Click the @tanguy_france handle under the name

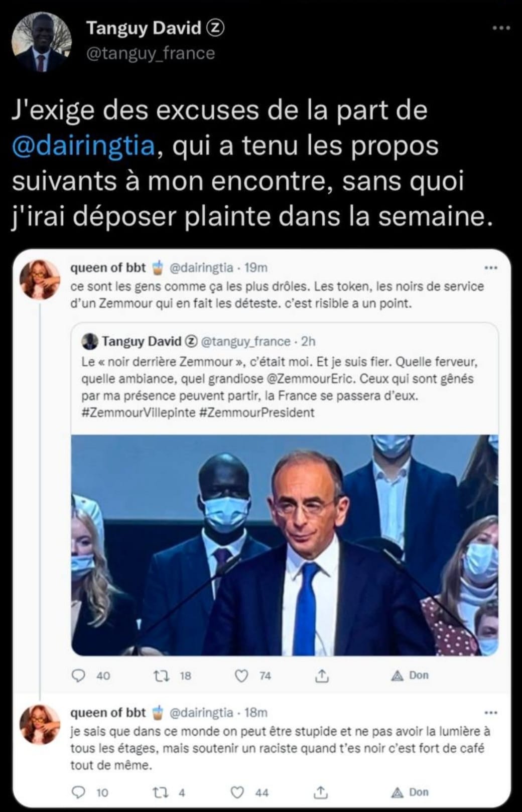[151, 53]
